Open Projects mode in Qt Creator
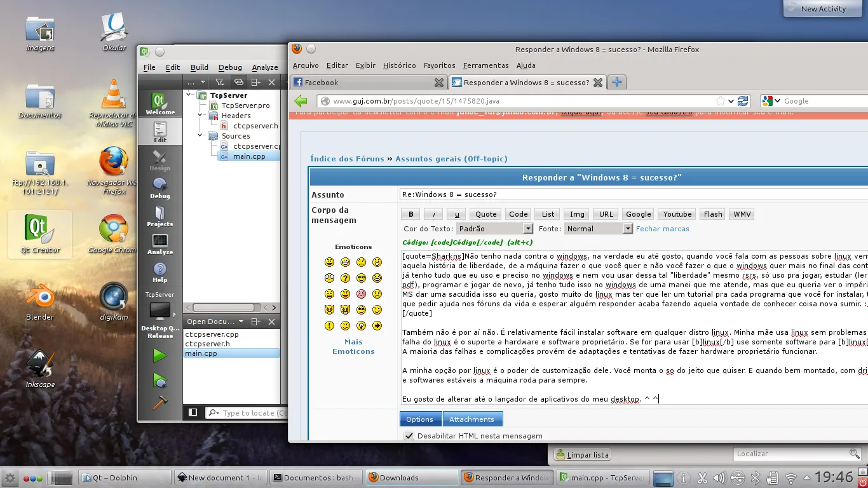 (160, 216)
